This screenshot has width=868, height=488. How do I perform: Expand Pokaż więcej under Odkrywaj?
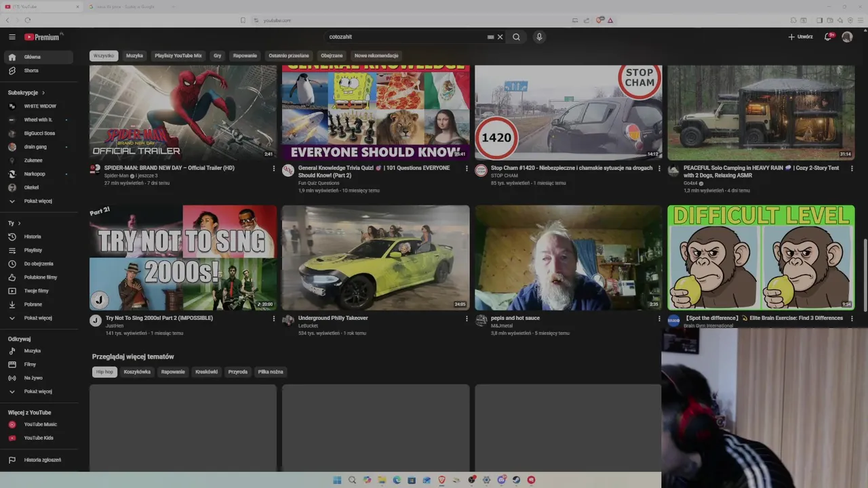click(38, 391)
